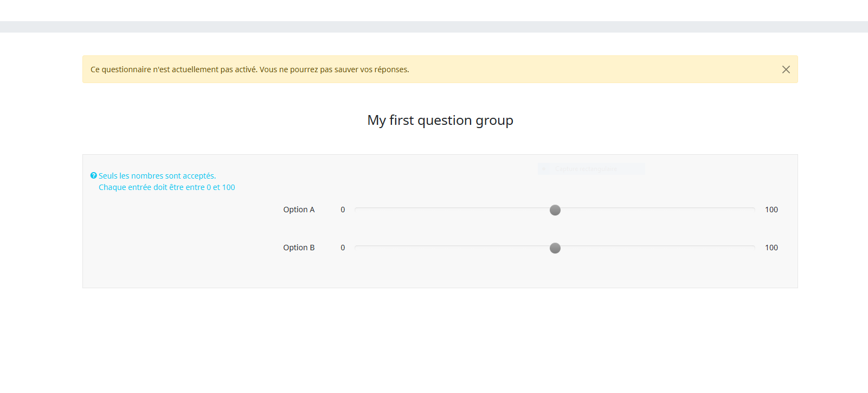Click the 0 minimum of Option A

click(343, 210)
